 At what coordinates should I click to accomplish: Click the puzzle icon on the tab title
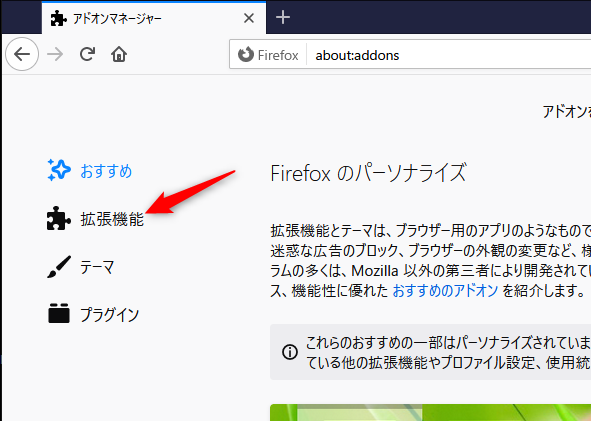(58, 18)
